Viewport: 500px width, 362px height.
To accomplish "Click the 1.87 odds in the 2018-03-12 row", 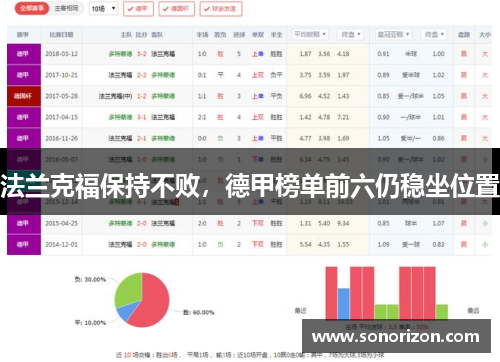I will click(x=305, y=54).
